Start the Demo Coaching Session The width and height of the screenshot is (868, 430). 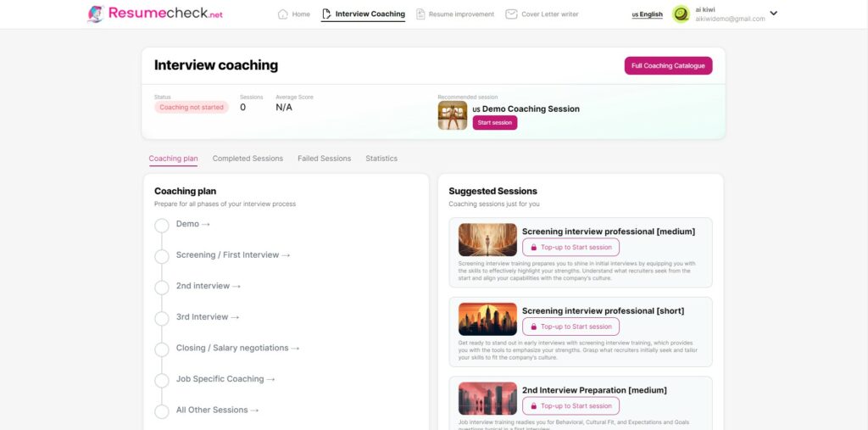(x=495, y=122)
